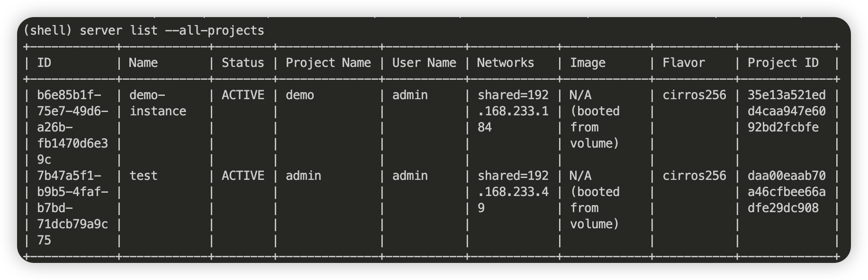Select the Project Name column header
The image size is (868, 280).
[328, 63]
